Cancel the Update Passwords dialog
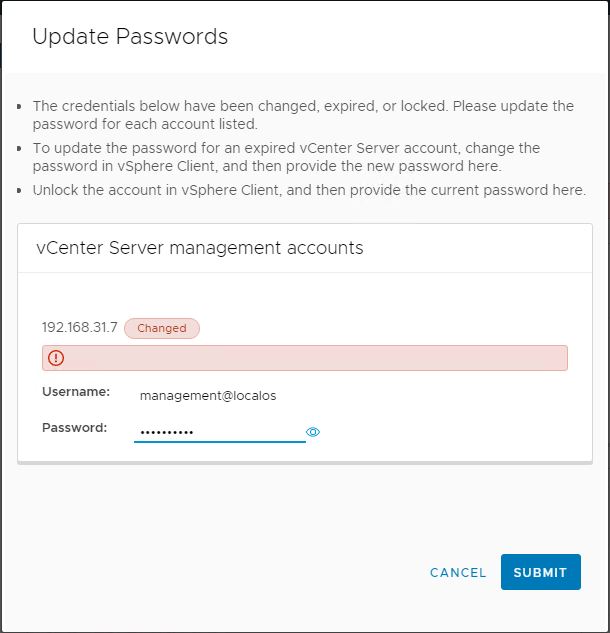This screenshot has height=633, width=610. (458, 573)
